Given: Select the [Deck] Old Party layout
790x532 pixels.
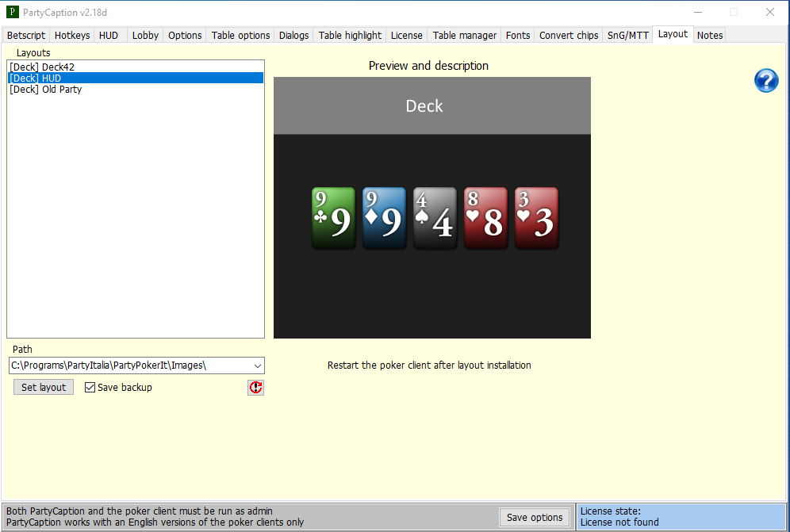Looking at the screenshot, I should tap(136, 89).
